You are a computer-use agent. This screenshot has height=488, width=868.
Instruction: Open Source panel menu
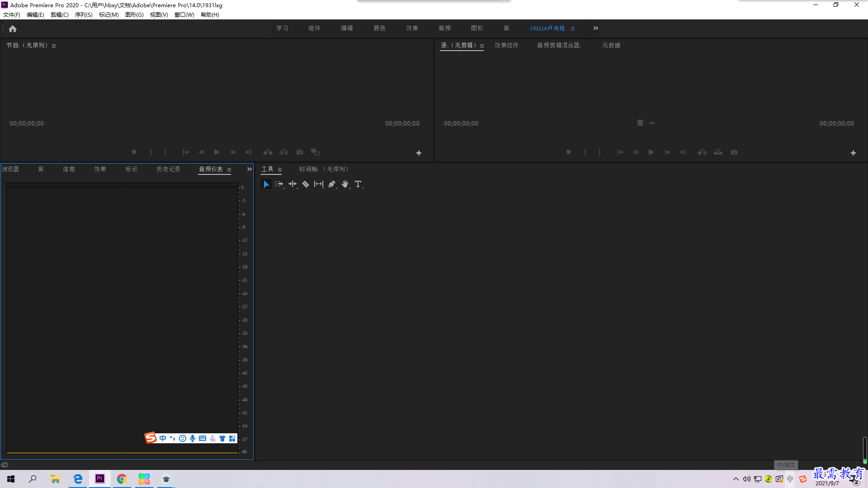[482, 46]
